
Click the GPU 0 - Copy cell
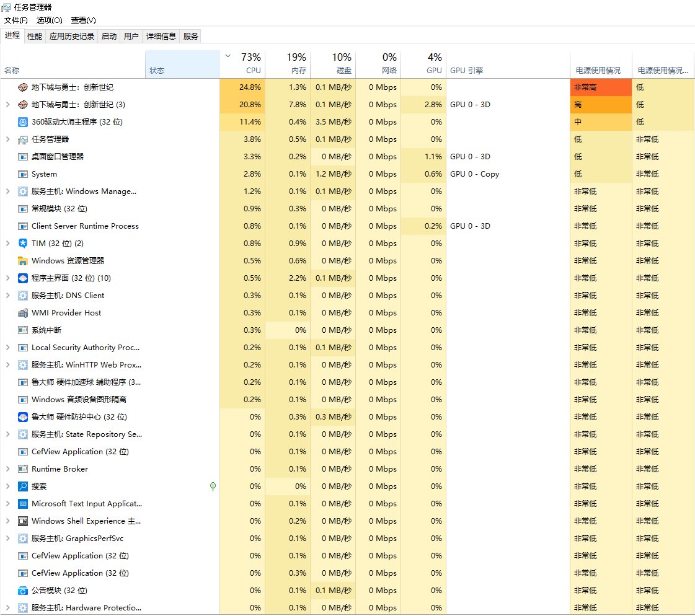click(508, 174)
